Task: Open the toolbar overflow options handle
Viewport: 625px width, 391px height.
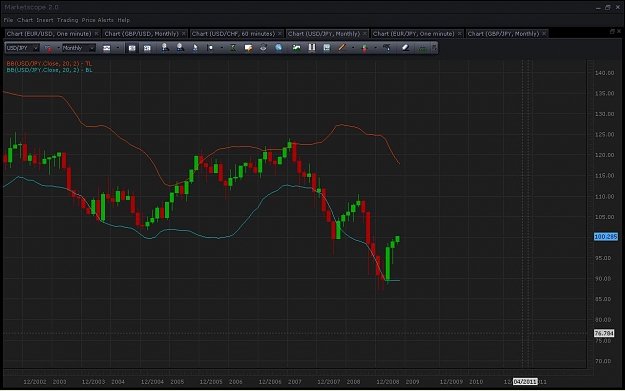Action: 434,48
